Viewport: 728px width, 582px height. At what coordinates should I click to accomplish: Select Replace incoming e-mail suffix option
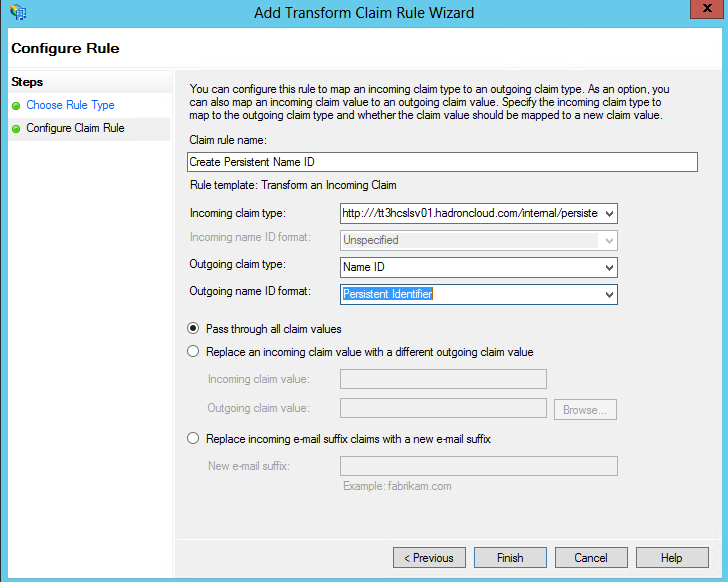193,438
